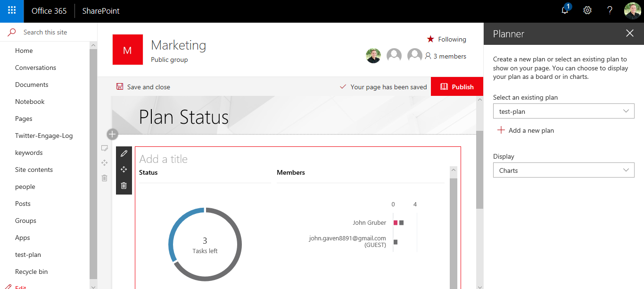644x289 pixels.
Task: Open Notebook in site navigation
Action: (x=30, y=102)
